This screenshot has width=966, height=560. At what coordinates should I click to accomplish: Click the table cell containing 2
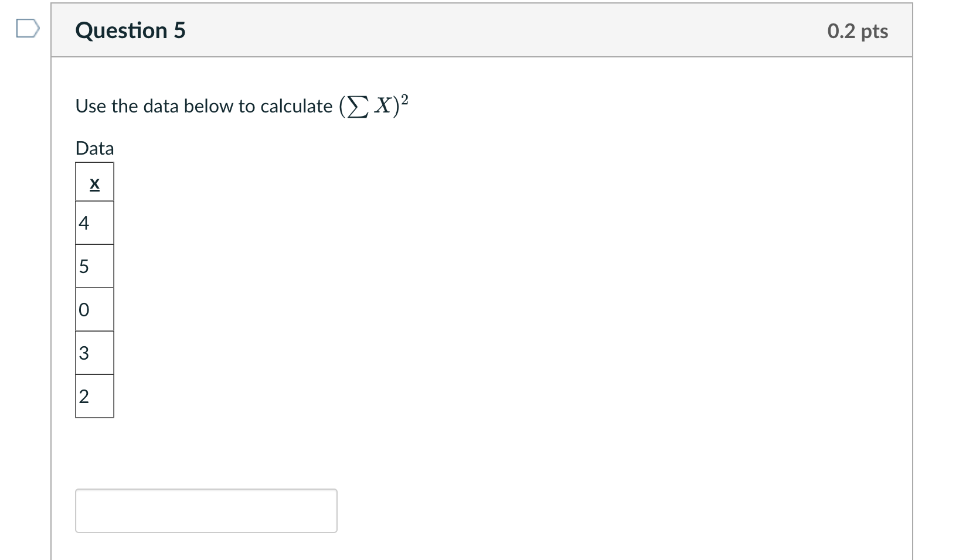[x=94, y=396]
